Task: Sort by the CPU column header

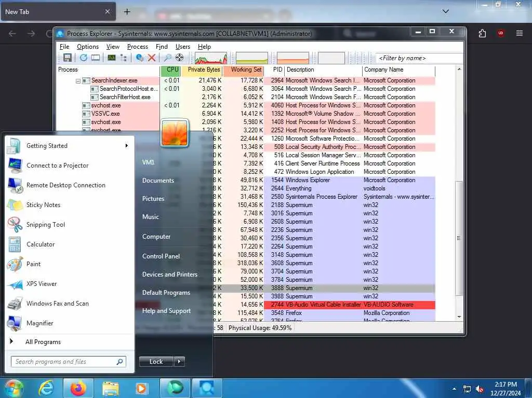Action: (x=170, y=70)
